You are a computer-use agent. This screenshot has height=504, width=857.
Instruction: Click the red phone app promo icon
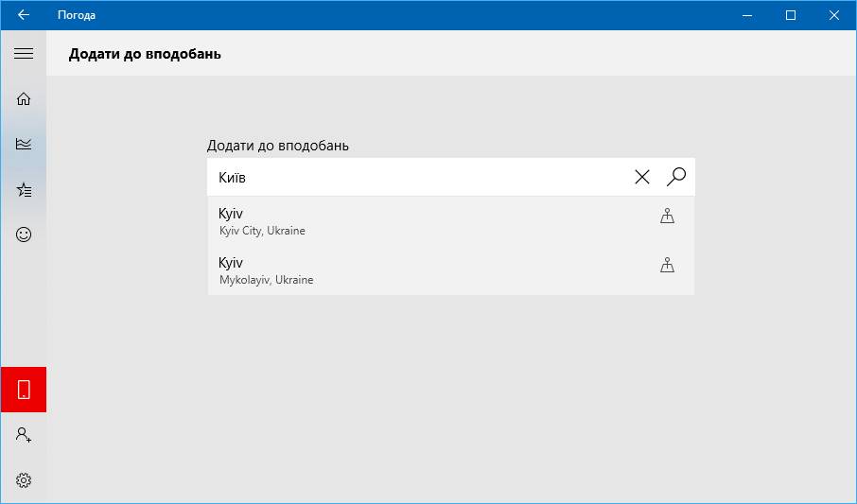(24, 390)
